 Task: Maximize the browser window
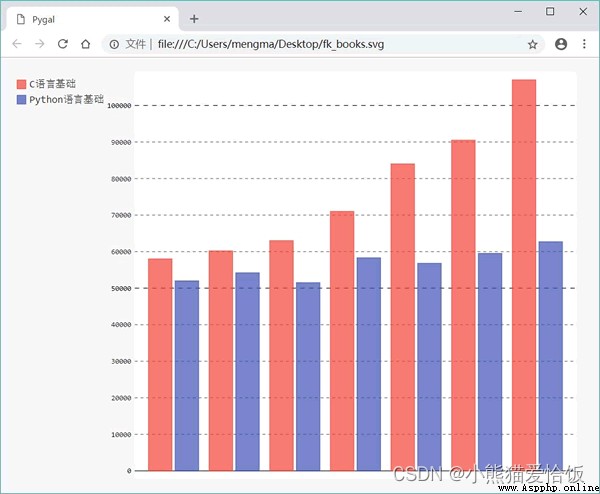click(x=550, y=11)
